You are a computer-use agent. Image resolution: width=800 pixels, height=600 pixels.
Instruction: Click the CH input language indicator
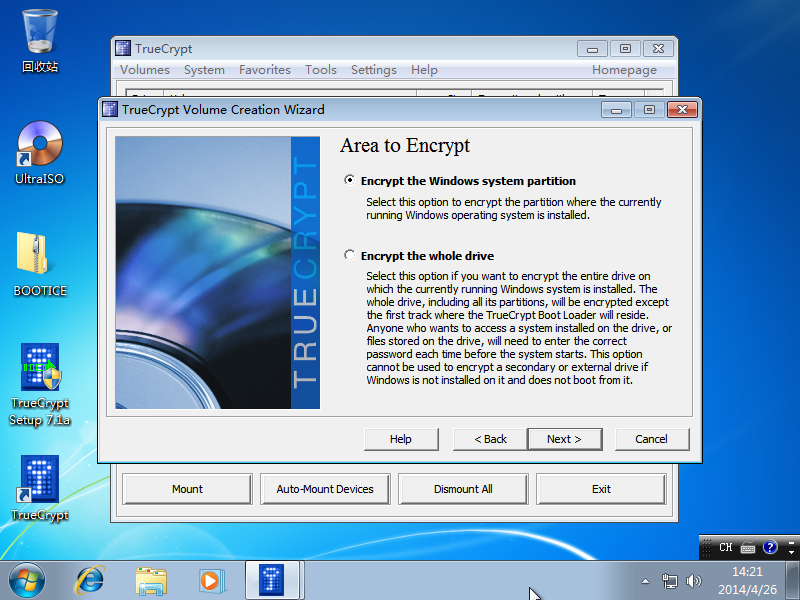726,547
